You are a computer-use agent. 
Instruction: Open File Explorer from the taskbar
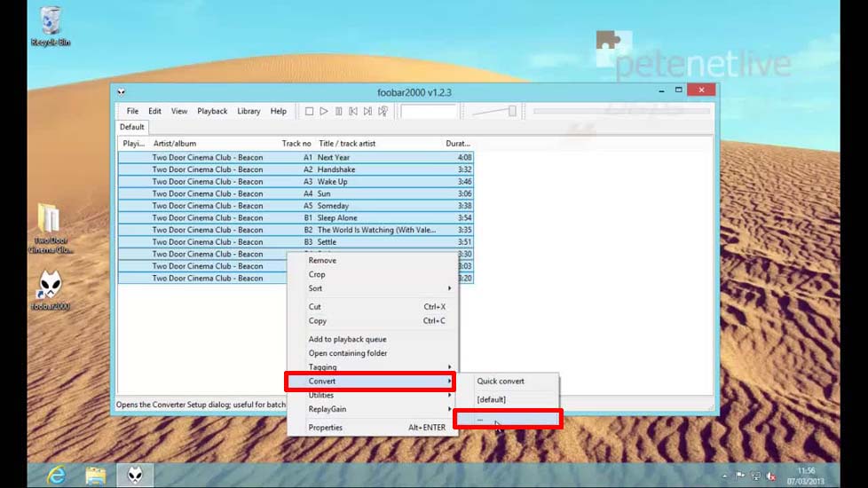(95, 475)
